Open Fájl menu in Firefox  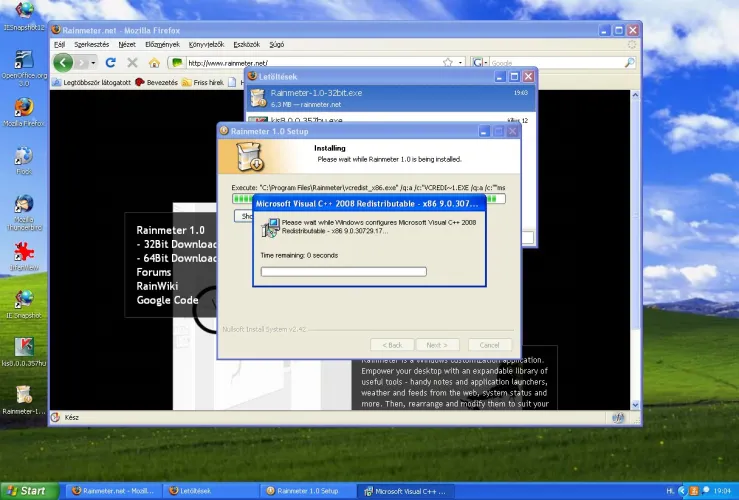pos(59,44)
